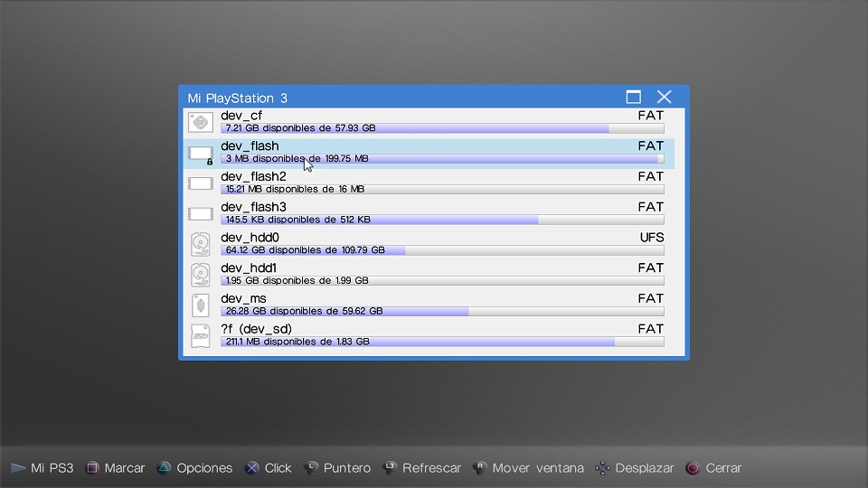868x488 pixels.
Task: Maximize the Mi PlayStation 3 window
Action: click(x=634, y=97)
